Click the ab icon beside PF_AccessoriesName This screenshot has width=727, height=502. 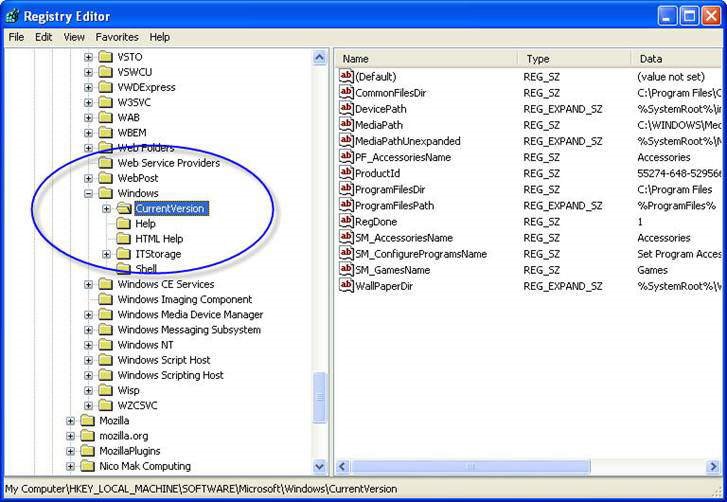tap(346, 157)
